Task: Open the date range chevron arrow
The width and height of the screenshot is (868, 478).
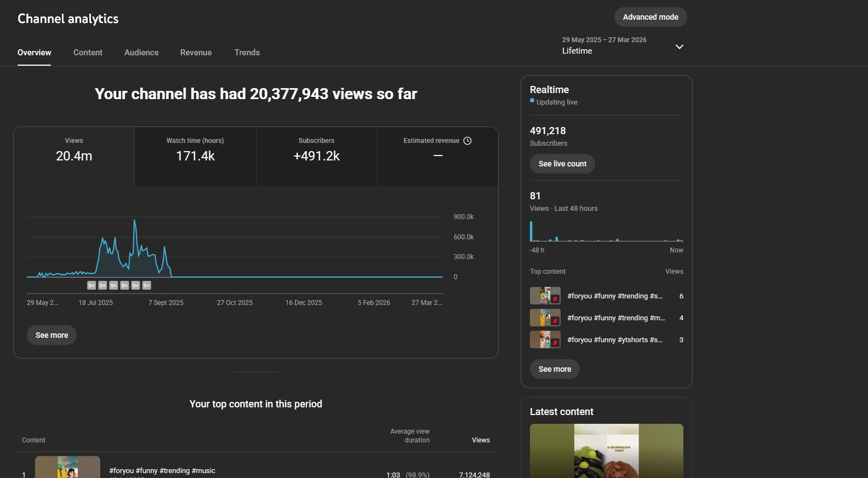Action: [679, 47]
